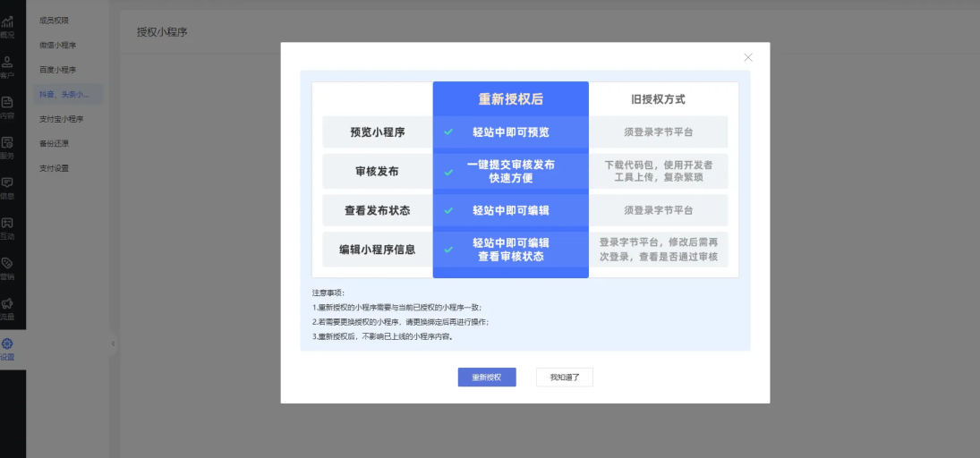Screen dimensions: 980x458
Task: Open 备份还原 menu item
Action: click(x=54, y=143)
